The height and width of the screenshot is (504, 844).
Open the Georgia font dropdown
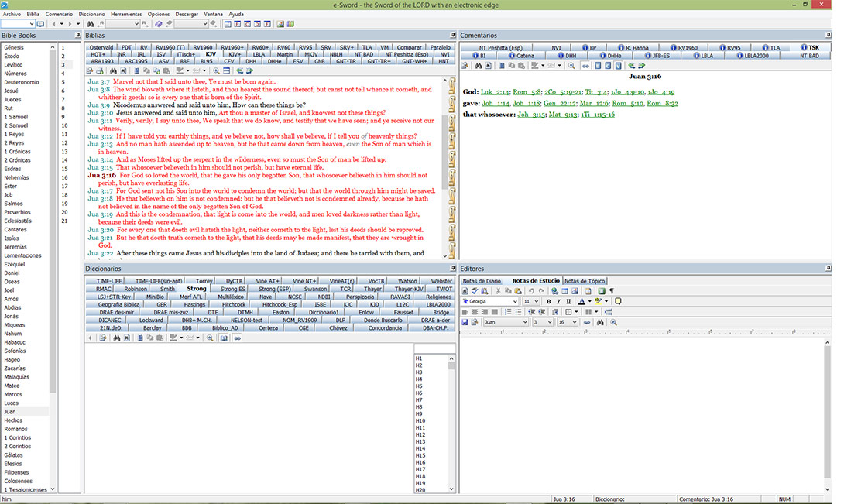click(x=515, y=301)
